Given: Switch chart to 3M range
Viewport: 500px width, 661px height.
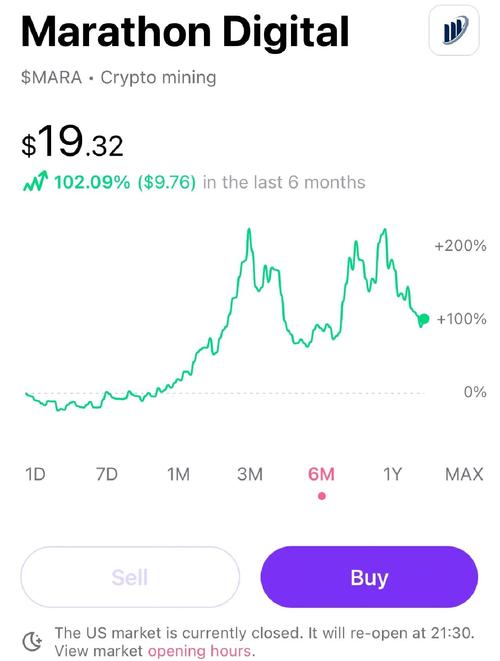Looking at the screenshot, I should (250, 474).
